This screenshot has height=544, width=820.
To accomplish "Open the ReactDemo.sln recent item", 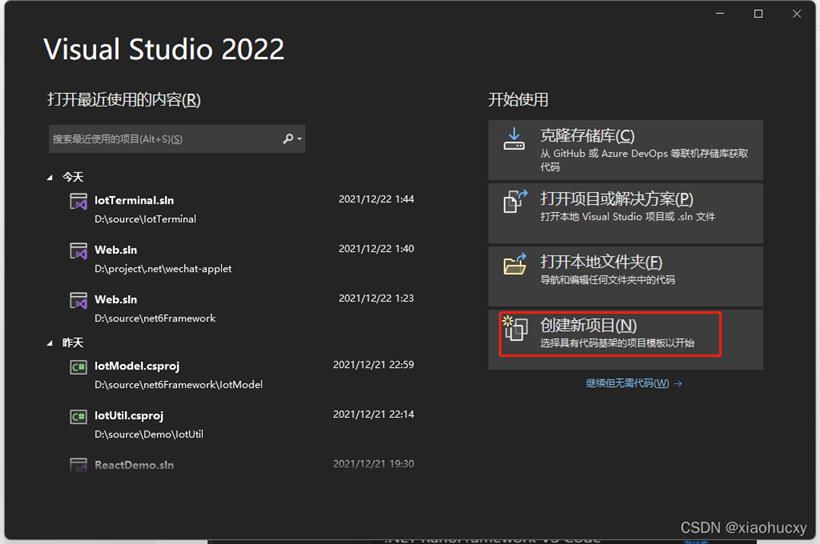I will pos(134,465).
